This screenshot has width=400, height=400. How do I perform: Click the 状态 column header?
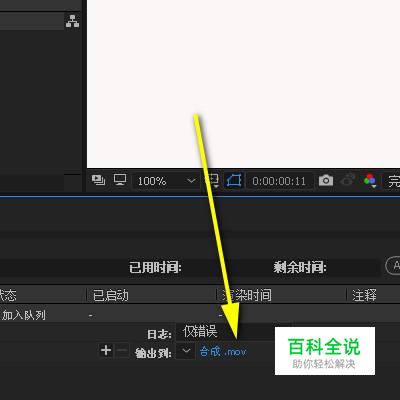point(8,295)
